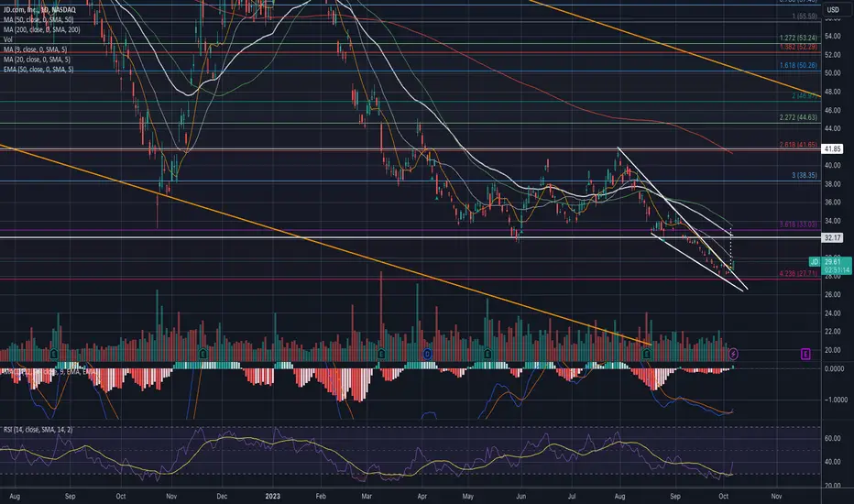Screen dimensions: 854x504
Task: Click the 3.618 (33.03) Fibonacci label
Action: pyautogui.click(x=798, y=225)
